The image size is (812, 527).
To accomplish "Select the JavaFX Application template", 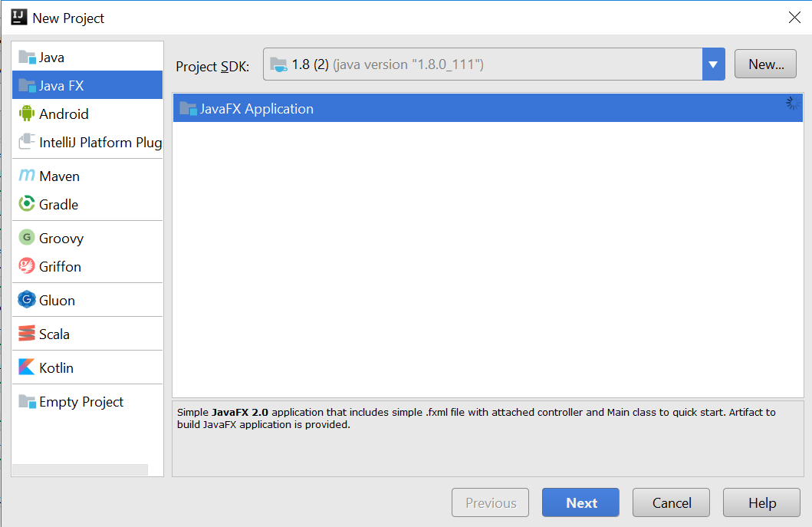I will tap(488, 108).
